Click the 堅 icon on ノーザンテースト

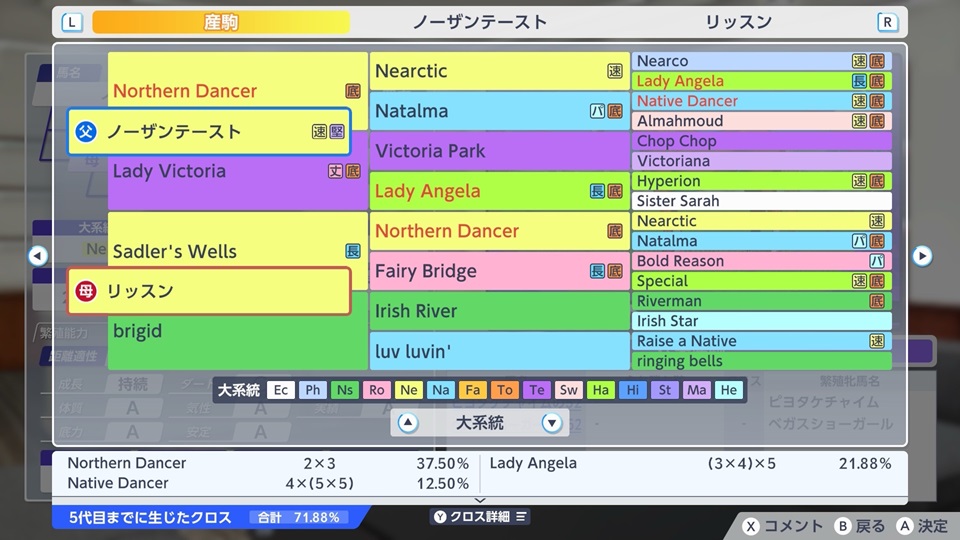point(337,132)
